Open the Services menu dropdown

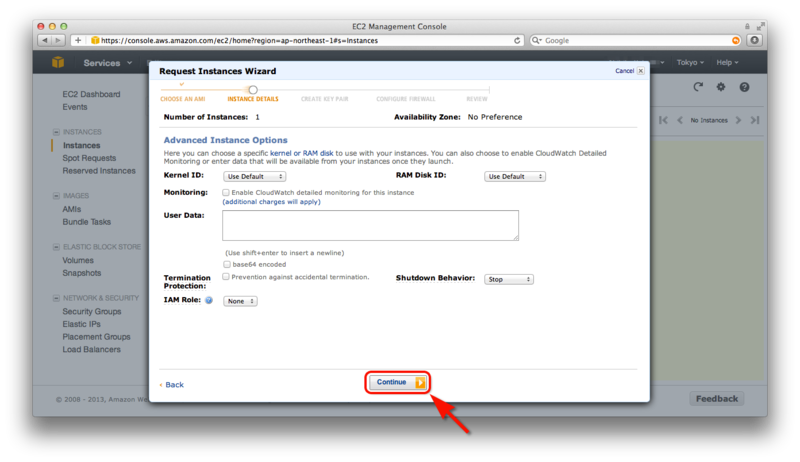click(x=108, y=63)
